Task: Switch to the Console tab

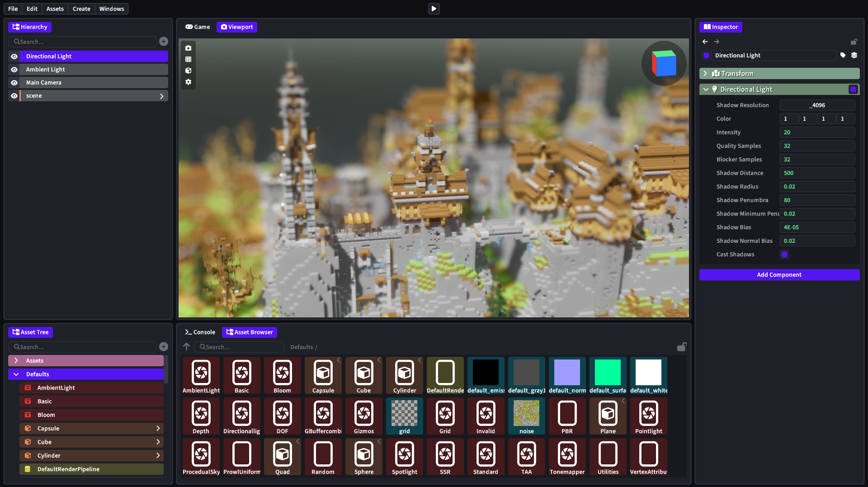Action: pyautogui.click(x=199, y=332)
